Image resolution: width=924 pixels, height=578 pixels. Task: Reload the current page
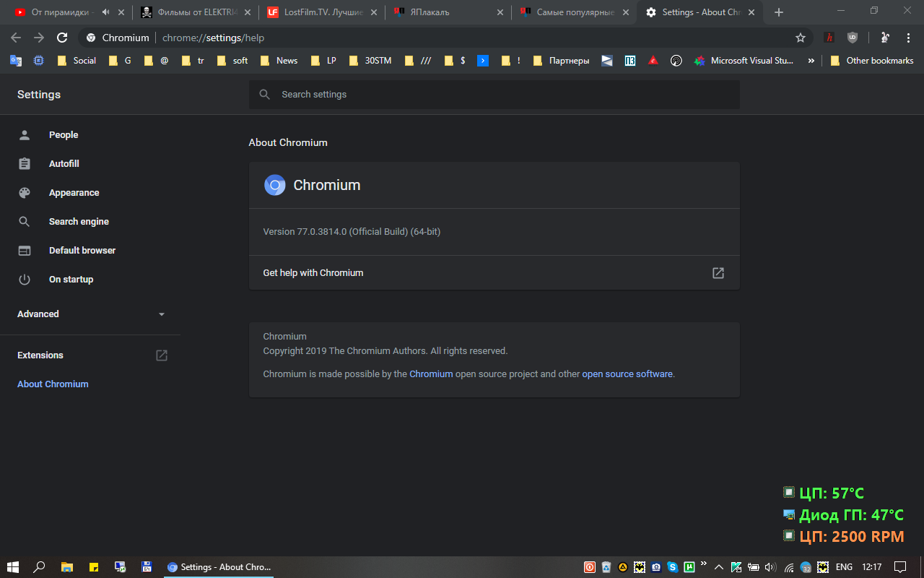point(62,38)
